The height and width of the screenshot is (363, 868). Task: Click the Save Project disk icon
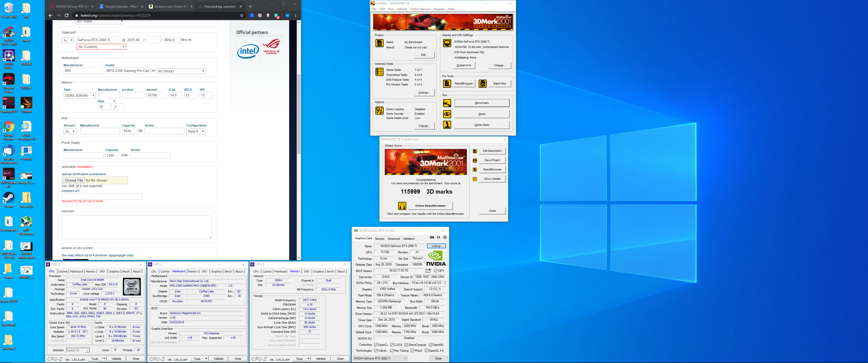pos(475,161)
